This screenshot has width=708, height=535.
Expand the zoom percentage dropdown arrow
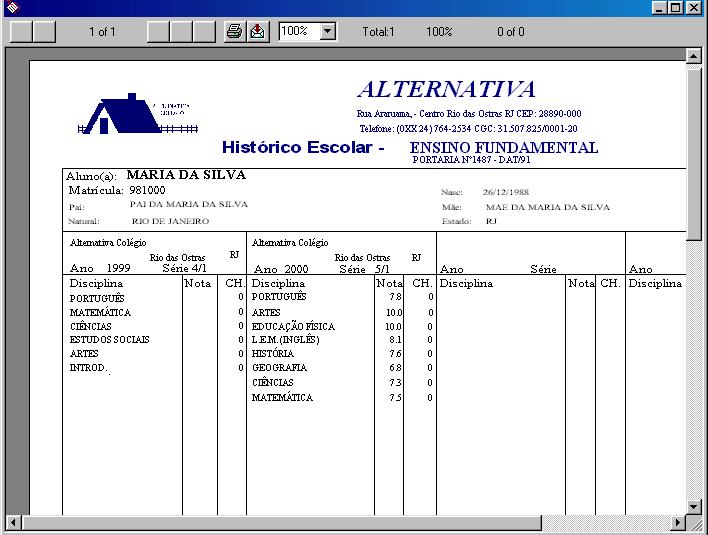[327, 32]
